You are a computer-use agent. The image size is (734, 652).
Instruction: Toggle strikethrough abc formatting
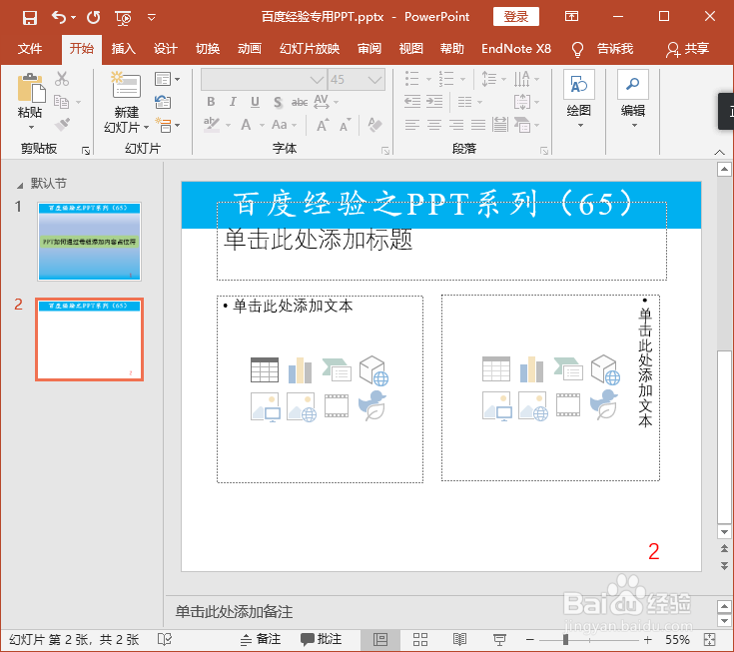click(x=300, y=102)
